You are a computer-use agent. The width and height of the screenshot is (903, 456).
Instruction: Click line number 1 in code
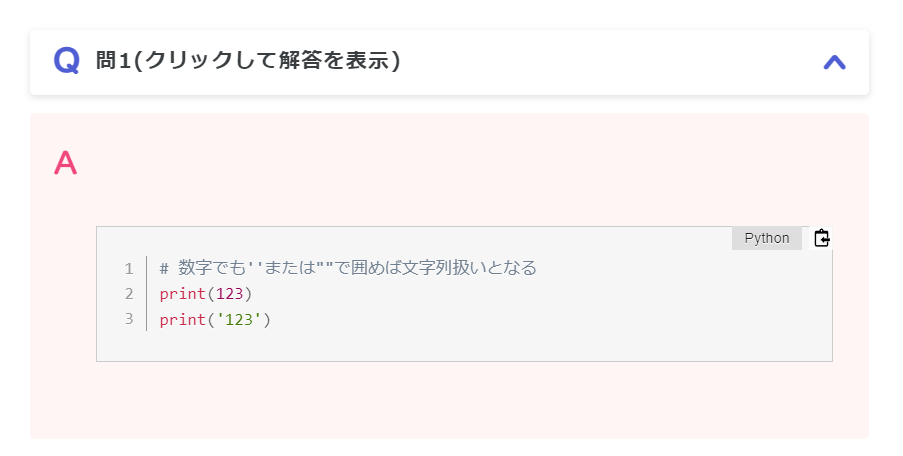129,268
